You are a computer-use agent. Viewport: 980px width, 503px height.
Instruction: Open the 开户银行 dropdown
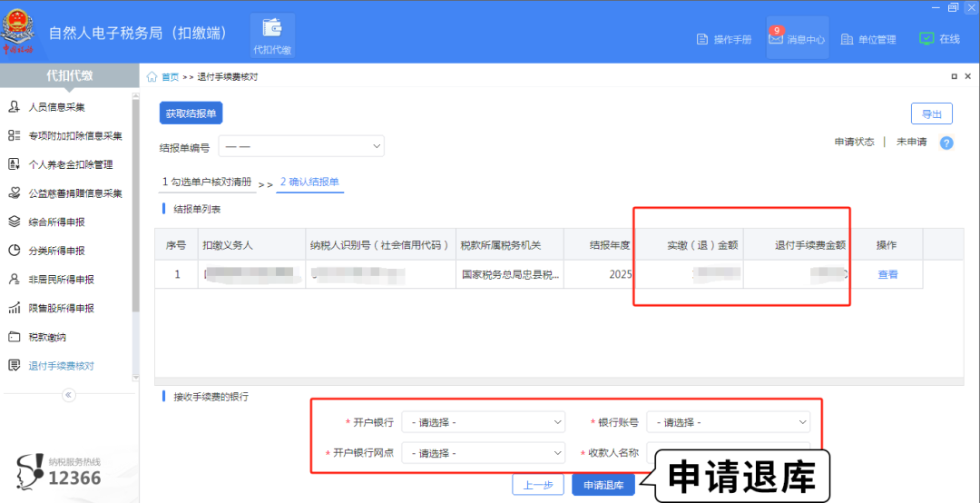pos(483,422)
